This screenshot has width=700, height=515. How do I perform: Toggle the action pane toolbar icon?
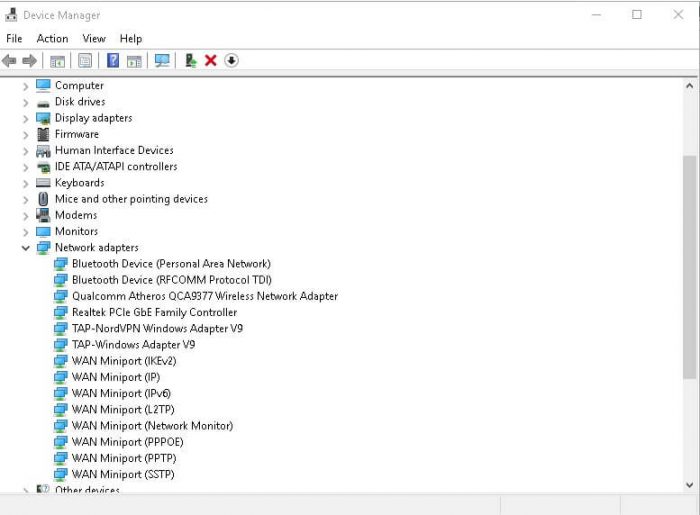click(134, 61)
